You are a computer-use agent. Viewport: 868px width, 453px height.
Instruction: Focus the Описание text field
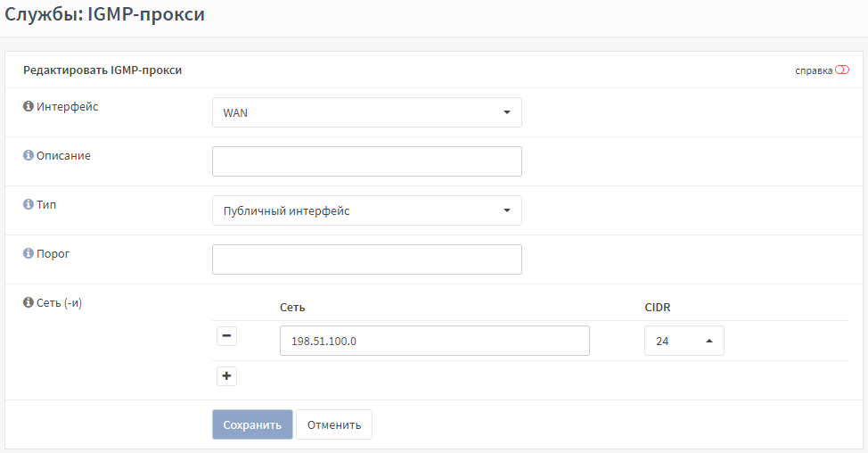click(x=367, y=161)
